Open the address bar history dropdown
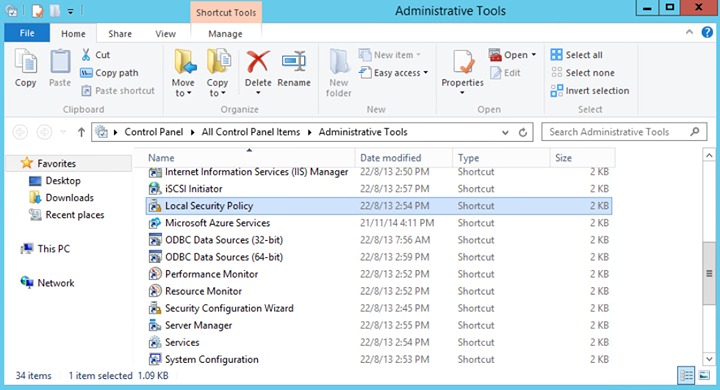The width and height of the screenshot is (720, 390). pyautogui.click(x=505, y=132)
